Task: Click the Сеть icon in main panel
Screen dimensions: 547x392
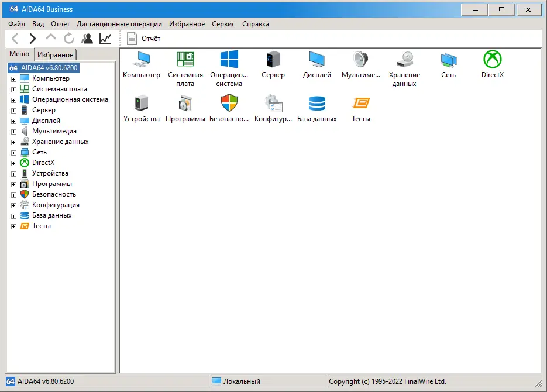Action: point(448,60)
